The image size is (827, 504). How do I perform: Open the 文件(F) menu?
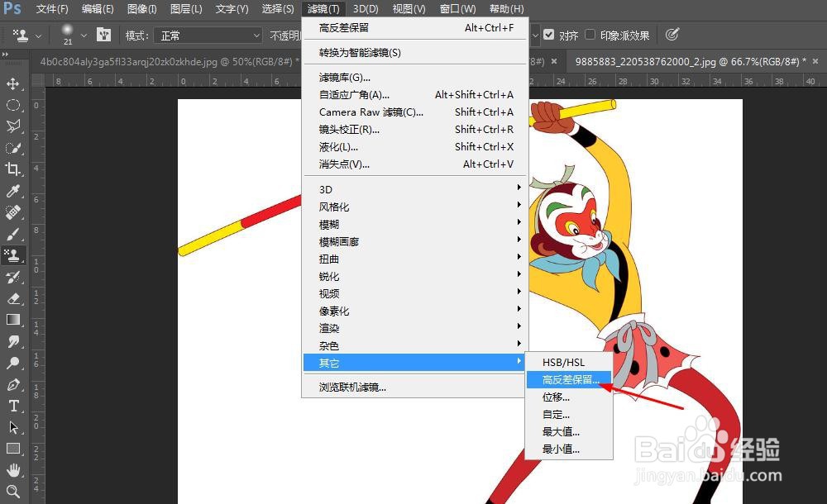click(52, 9)
